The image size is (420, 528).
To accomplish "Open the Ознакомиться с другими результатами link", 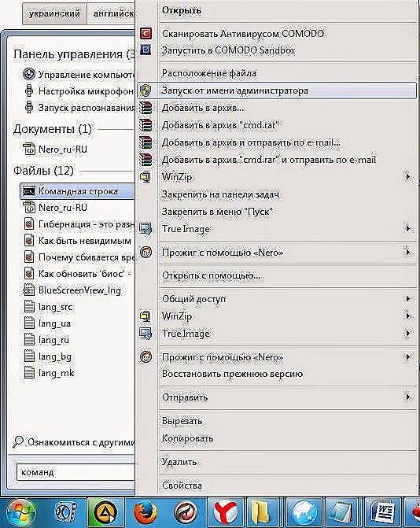I will pos(81,441).
